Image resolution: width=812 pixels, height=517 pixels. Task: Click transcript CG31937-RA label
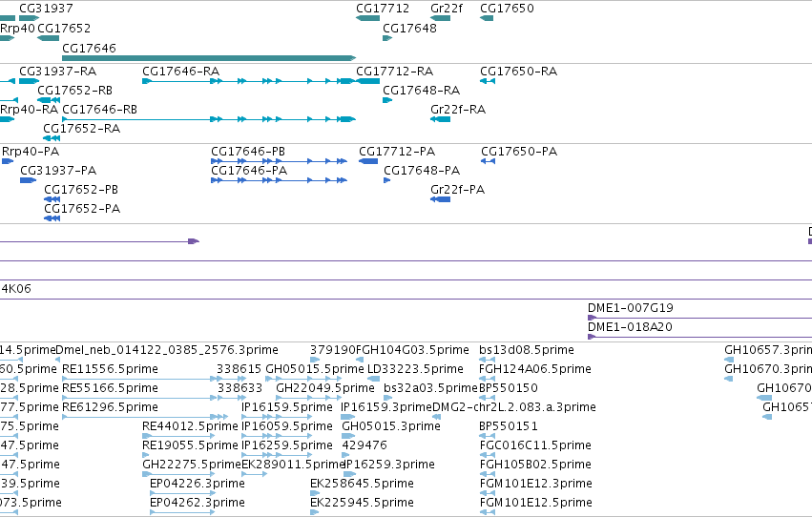tap(58, 72)
